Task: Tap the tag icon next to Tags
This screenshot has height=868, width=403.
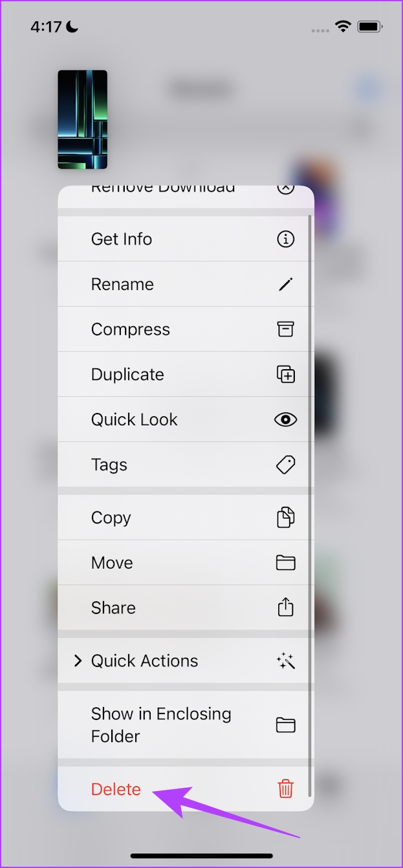Action: (285, 465)
